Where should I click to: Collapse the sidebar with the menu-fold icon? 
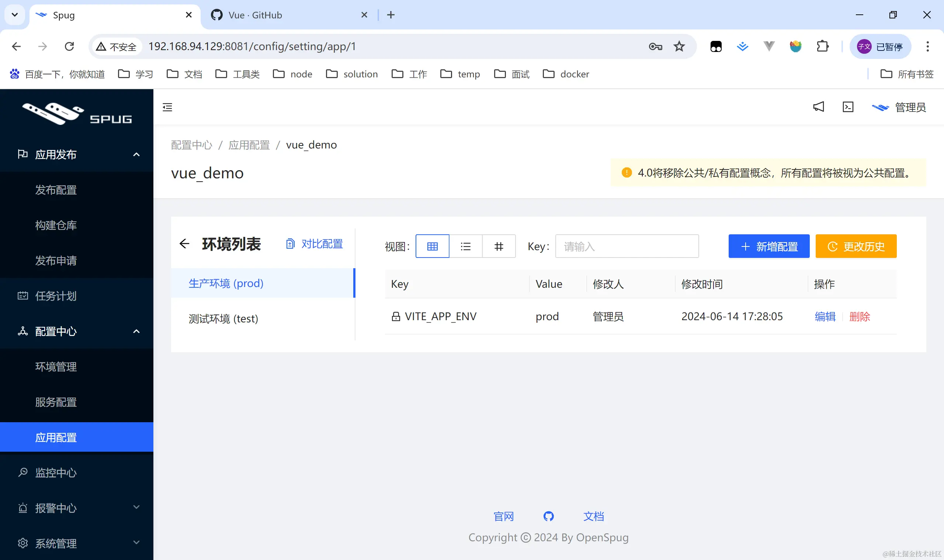coord(167,107)
